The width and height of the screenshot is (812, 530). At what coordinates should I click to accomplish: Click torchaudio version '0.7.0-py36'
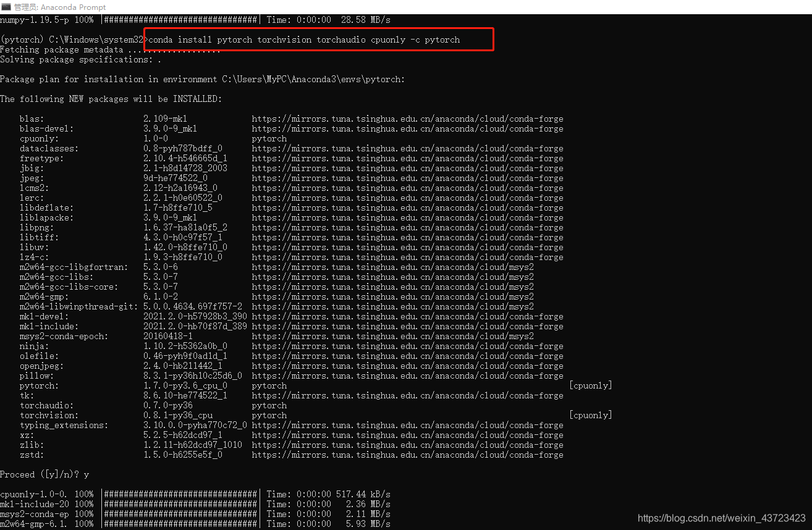168,405
